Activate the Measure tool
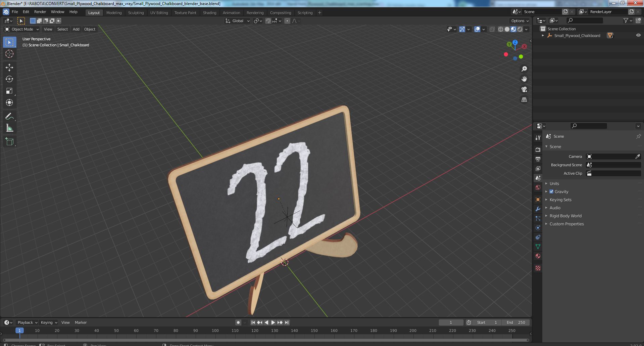644x346 pixels. [x=9, y=128]
